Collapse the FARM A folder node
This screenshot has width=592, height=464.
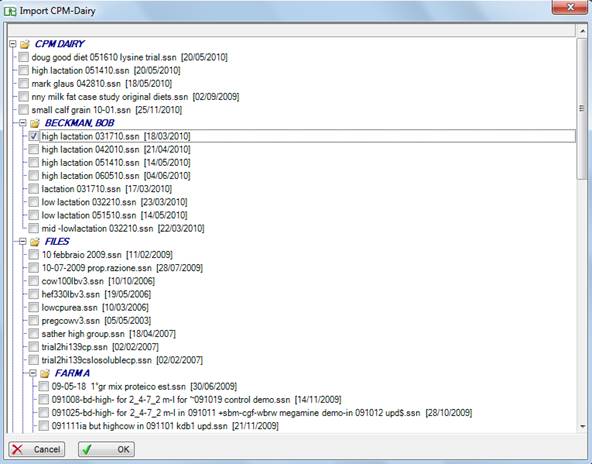click(x=33, y=373)
